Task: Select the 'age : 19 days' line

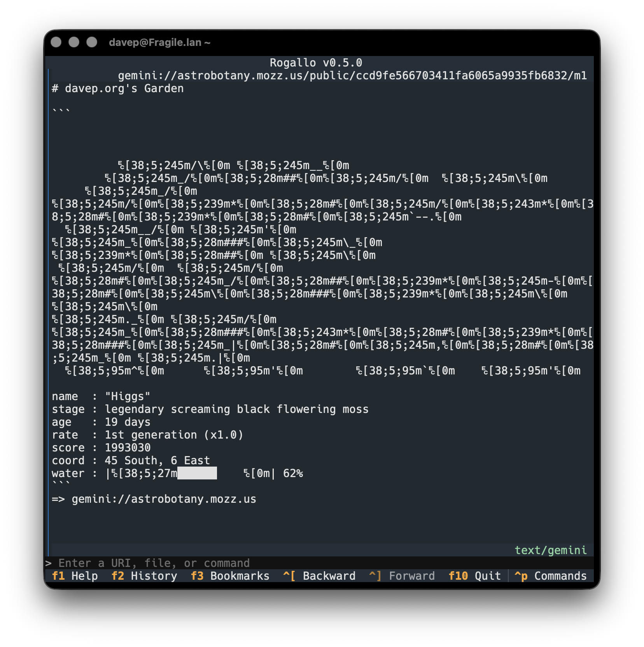Action: [x=101, y=422]
